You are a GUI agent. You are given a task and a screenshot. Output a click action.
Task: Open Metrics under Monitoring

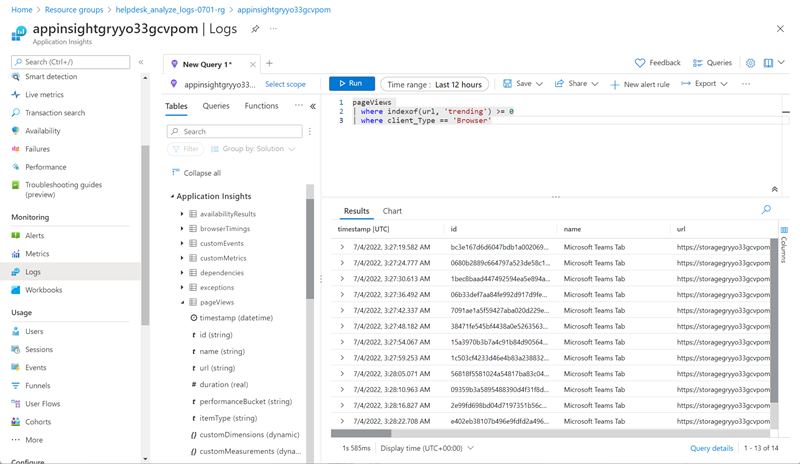point(37,254)
